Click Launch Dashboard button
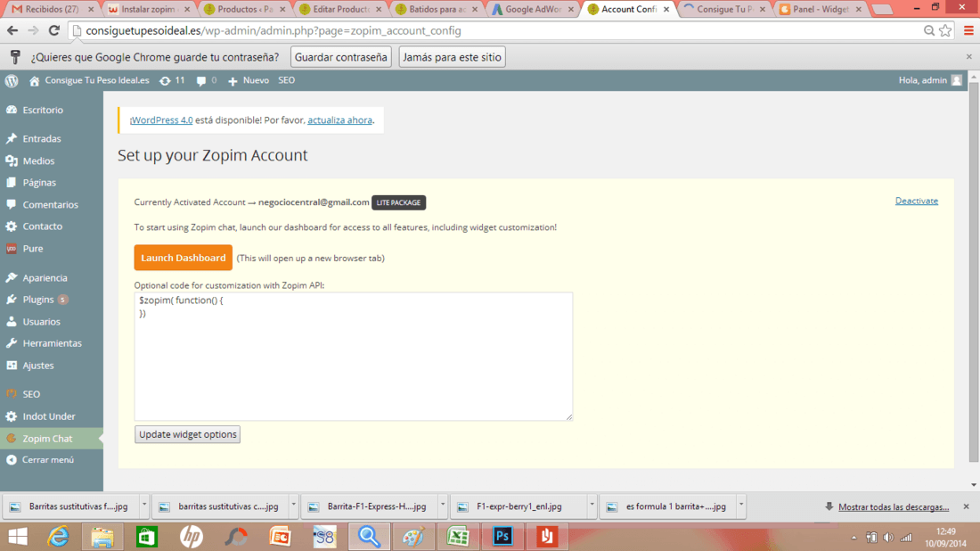Viewport: 980px width, 551px height. coord(184,258)
